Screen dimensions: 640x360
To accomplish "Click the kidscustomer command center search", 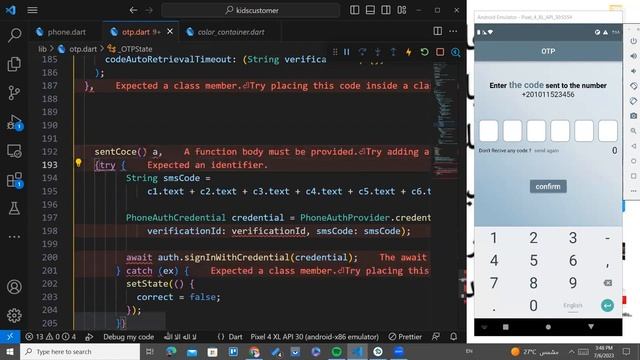I will (251, 10).
